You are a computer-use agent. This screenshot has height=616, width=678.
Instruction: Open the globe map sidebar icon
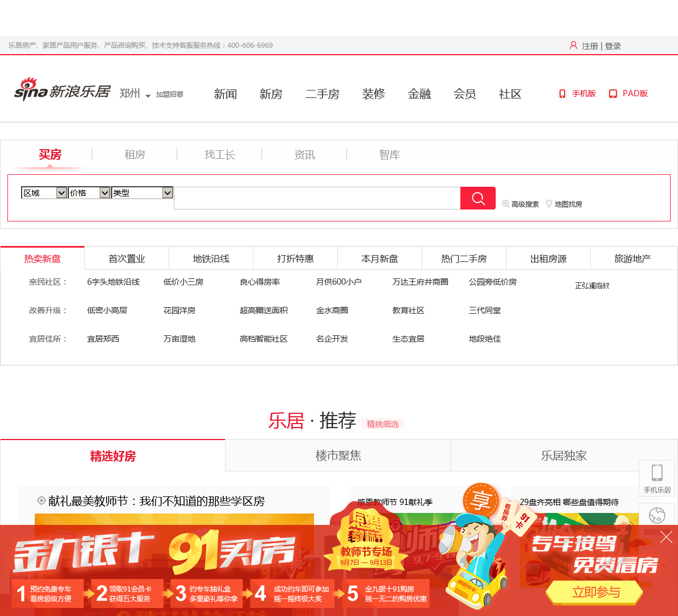click(657, 515)
